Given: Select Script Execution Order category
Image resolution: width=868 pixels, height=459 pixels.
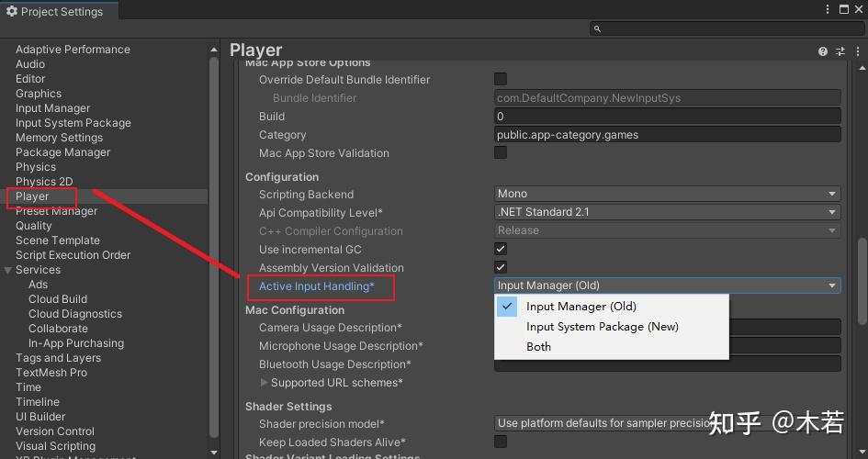Looking at the screenshot, I should coord(73,255).
